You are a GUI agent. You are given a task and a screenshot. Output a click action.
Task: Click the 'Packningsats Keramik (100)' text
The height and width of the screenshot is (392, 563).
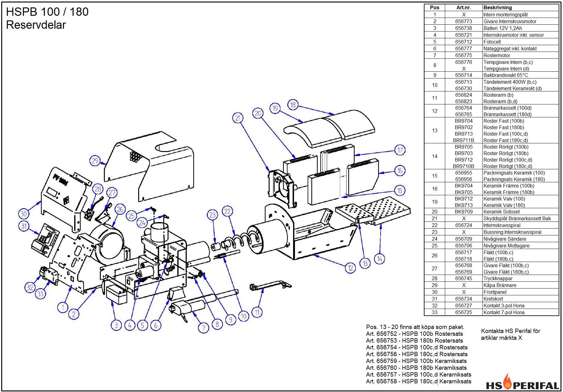[x=514, y=173]
